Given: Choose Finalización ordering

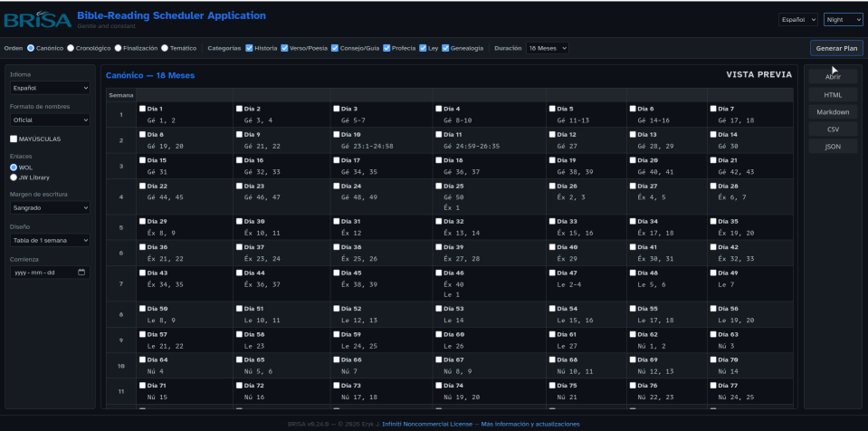Looking at the screenshot, I should coord(118,48).
